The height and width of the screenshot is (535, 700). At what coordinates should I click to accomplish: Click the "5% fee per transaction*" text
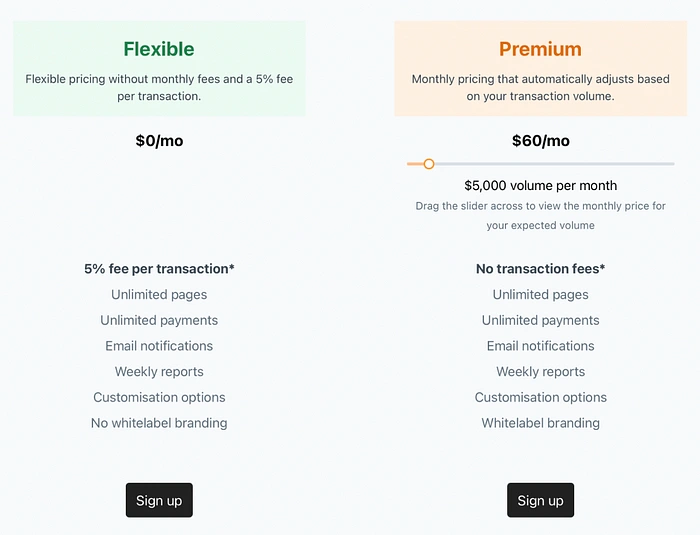(159, 269)
